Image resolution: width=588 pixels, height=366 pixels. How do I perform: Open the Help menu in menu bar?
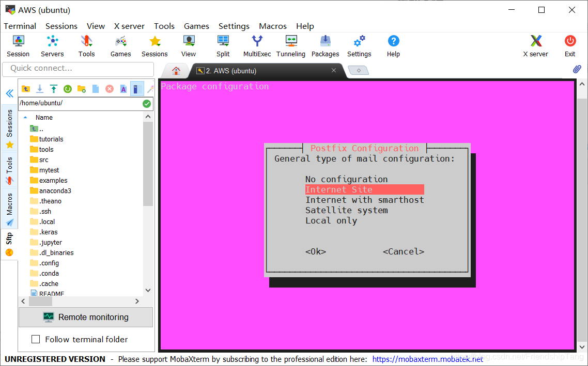pos(305,26)
